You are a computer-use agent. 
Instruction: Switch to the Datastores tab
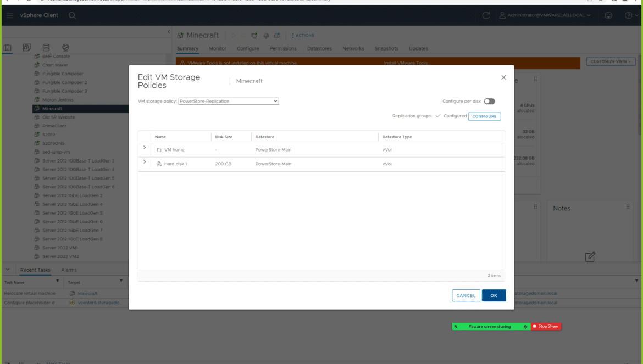(319, 48)
